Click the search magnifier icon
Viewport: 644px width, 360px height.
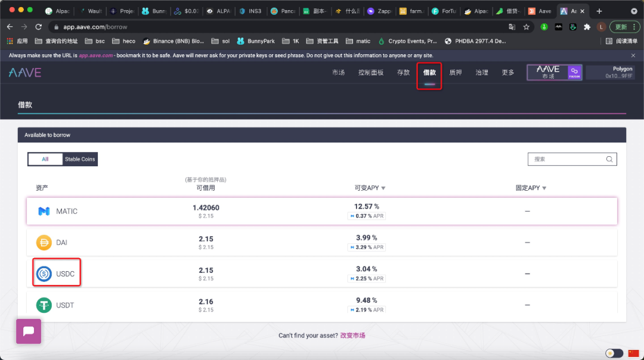609,159
